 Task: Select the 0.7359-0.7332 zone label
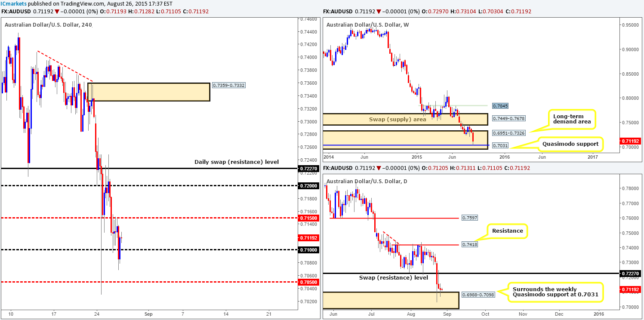click(x=230, y=86)
